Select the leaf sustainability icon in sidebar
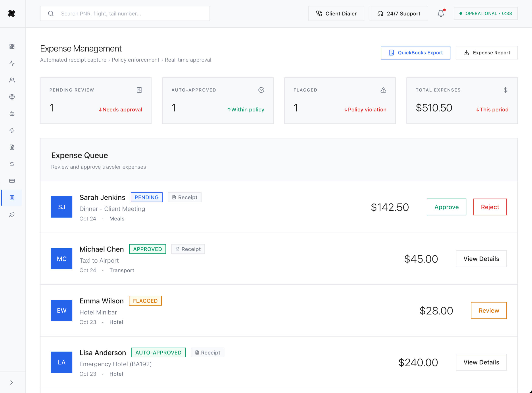 coord(12,215)
